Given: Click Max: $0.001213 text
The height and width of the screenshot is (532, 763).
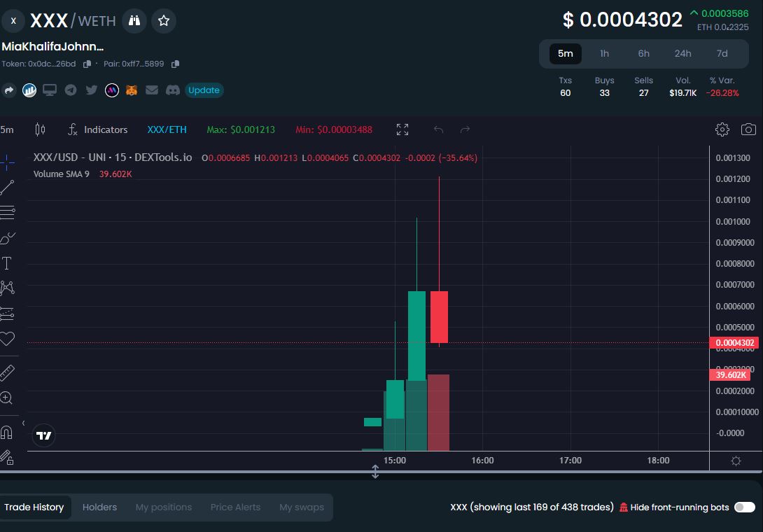Looking at the screenshot, I should pyautogui.click(x=241, y=129).
